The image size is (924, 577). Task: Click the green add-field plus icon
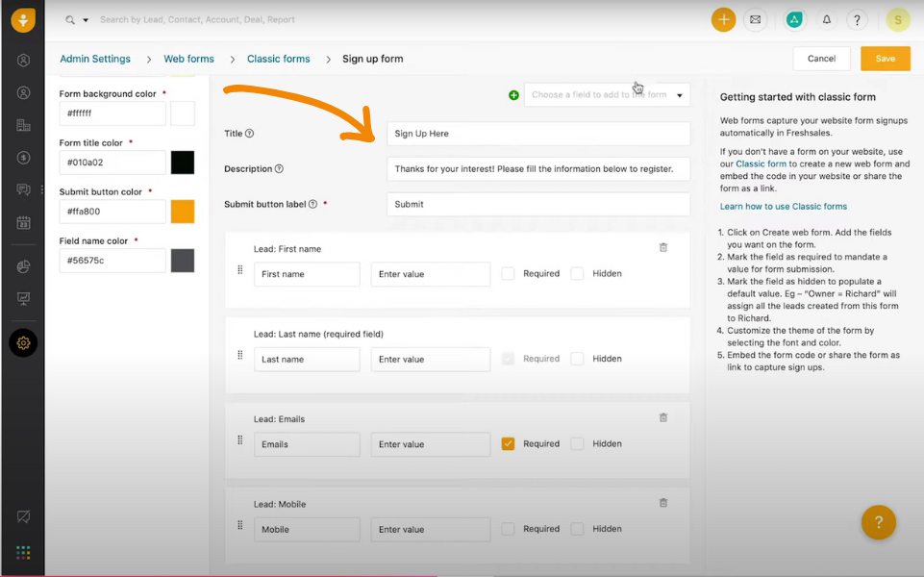513,95
